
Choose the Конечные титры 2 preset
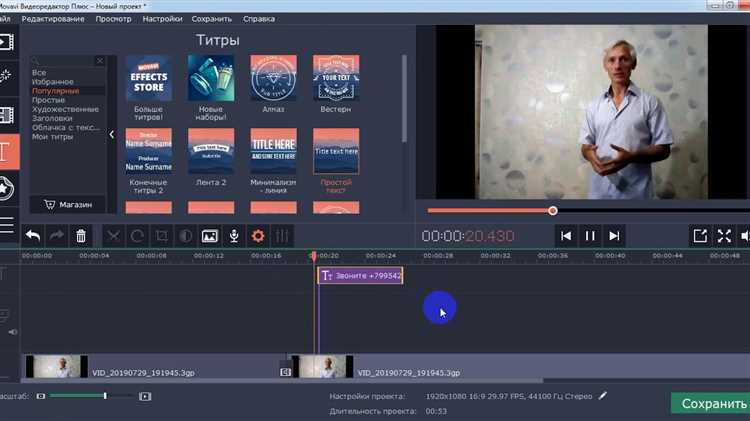tap(149, 151)
